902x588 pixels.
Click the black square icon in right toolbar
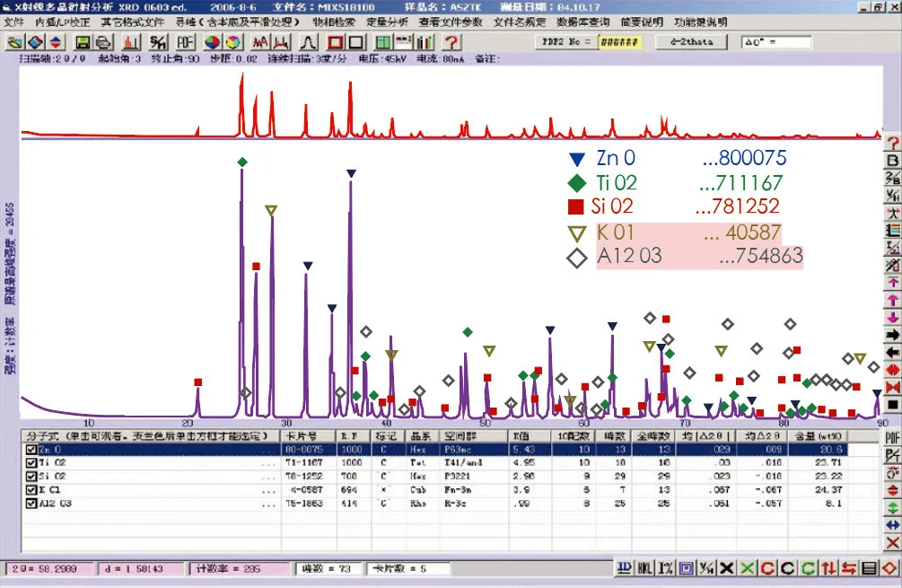coord(892,404)
